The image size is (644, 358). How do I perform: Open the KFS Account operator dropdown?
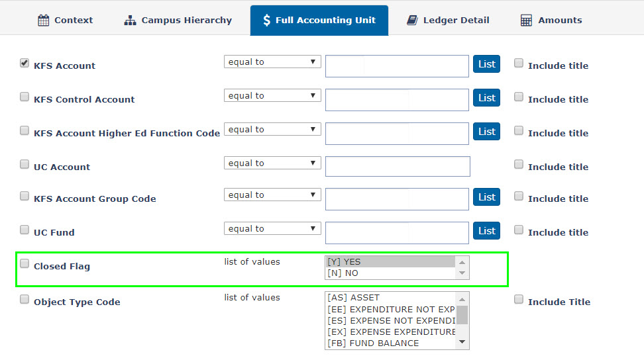[x=272, y=62]
